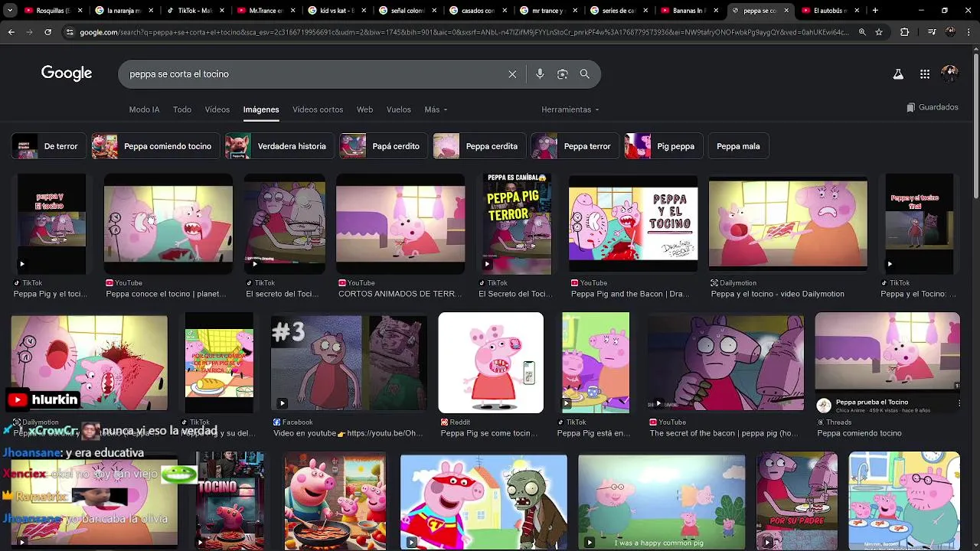Image resolution: width=980 pixels, height=551 pixels.
Task: Click the zoom magnifier icon in address bar
Action: tap(862, 32)
